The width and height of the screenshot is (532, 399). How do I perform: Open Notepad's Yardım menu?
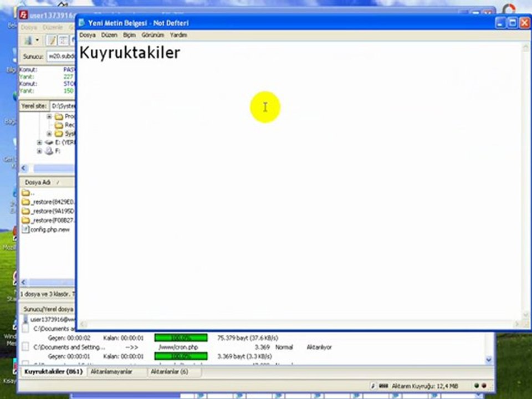click(x=178, y=35)
